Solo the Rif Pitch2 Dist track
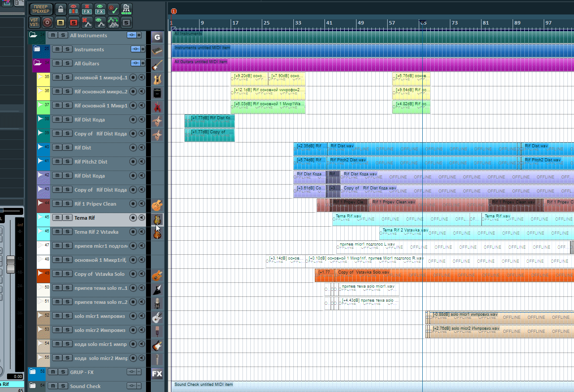Screen dimensions: 574x392 click(67, 162)
